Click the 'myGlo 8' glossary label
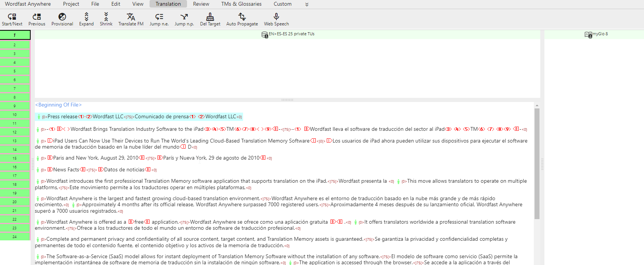Screen dimensions: 644x265 click(x=600, y=34)
